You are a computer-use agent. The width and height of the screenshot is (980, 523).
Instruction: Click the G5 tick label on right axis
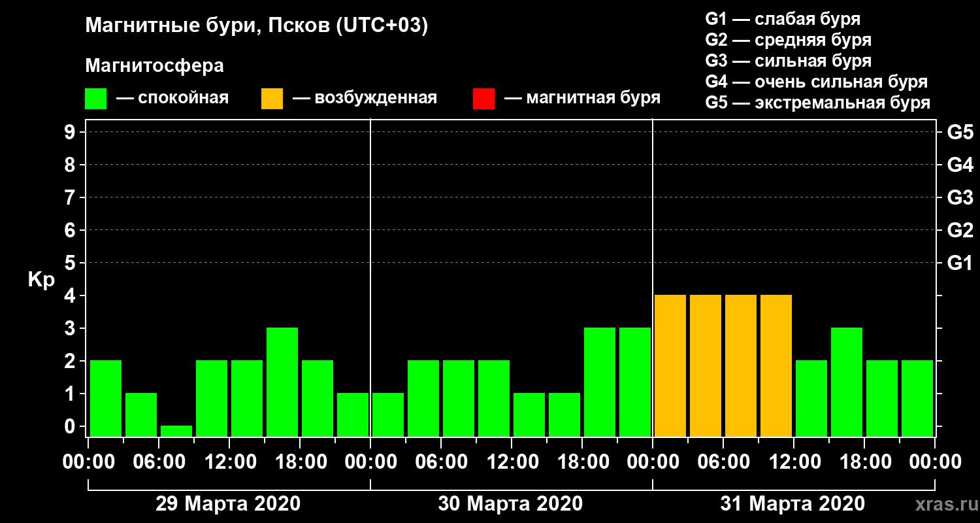(960, 132)
